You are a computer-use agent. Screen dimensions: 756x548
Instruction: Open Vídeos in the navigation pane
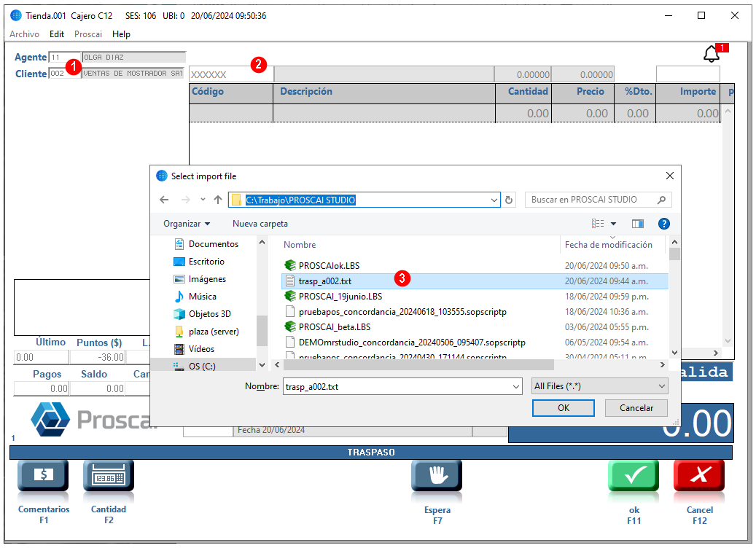click(x=194, y=349)
